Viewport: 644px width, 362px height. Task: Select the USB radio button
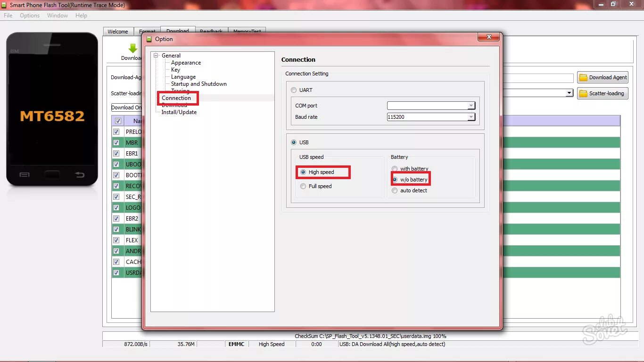[294, 142]
